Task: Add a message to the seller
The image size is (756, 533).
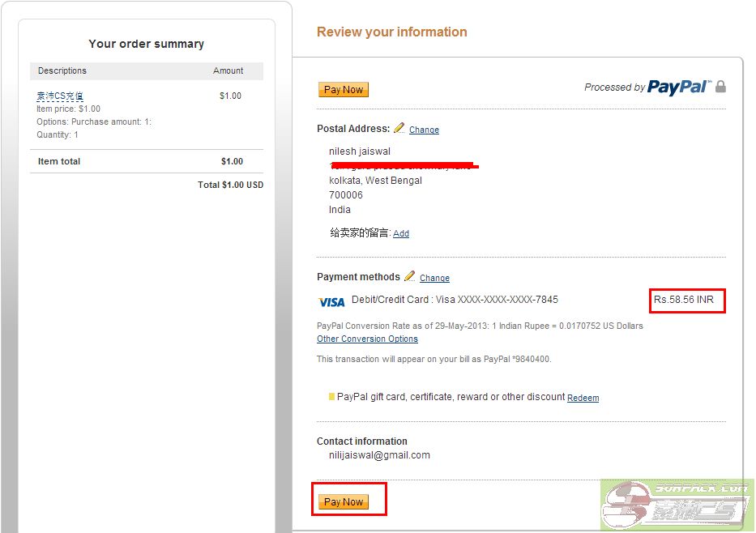Action: click(x=401, y=233)
